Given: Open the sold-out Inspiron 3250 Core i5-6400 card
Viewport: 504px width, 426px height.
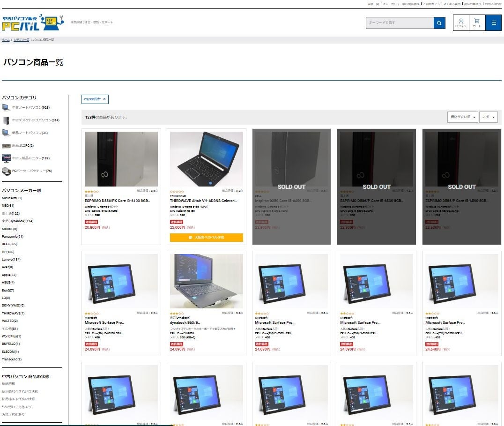Looking at the screenshot, I should coord(291,187).
